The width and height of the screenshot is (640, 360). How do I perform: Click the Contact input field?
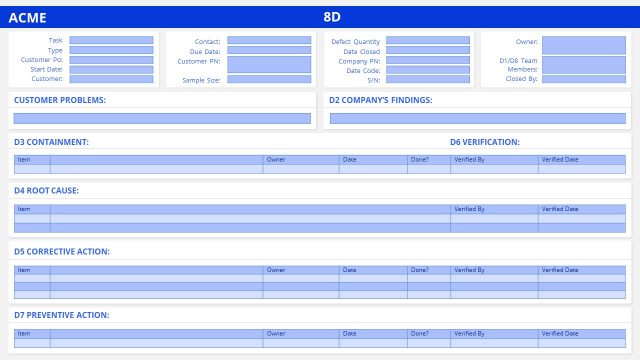pos(269,40)
